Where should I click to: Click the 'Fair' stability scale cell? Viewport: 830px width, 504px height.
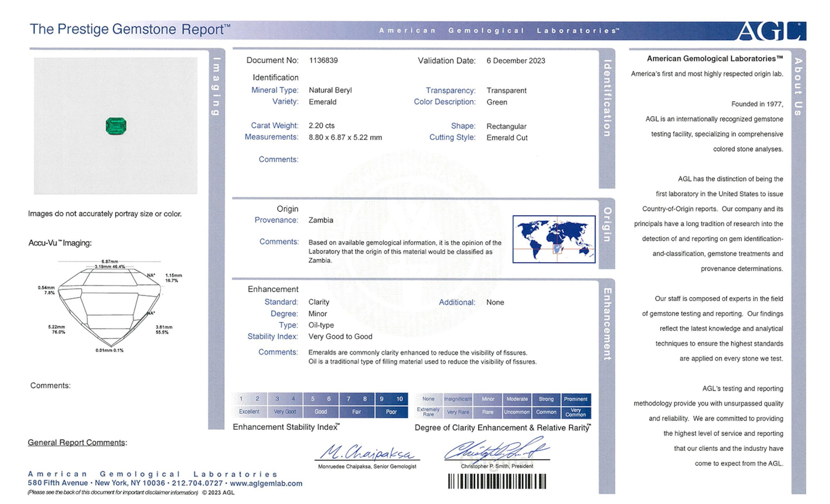pyautogui.click(x=357, y=412)
